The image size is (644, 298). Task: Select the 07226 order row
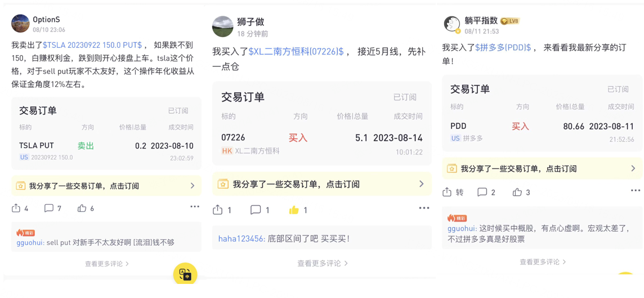click(321, 143)
